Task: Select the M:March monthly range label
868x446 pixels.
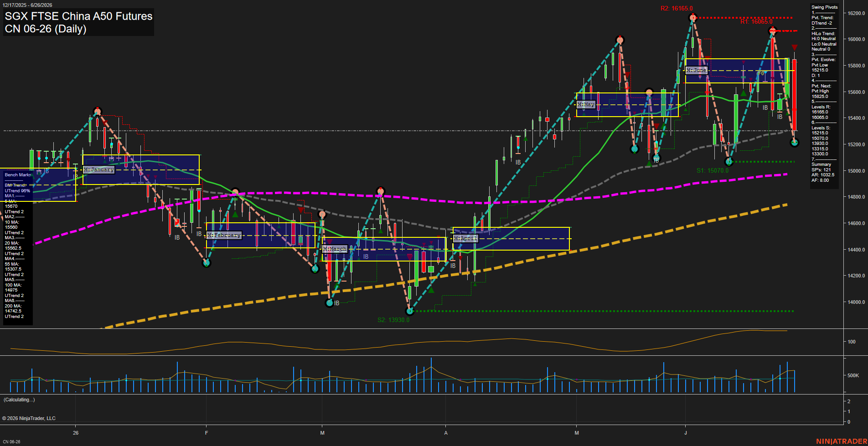Action: pos(335,249)
